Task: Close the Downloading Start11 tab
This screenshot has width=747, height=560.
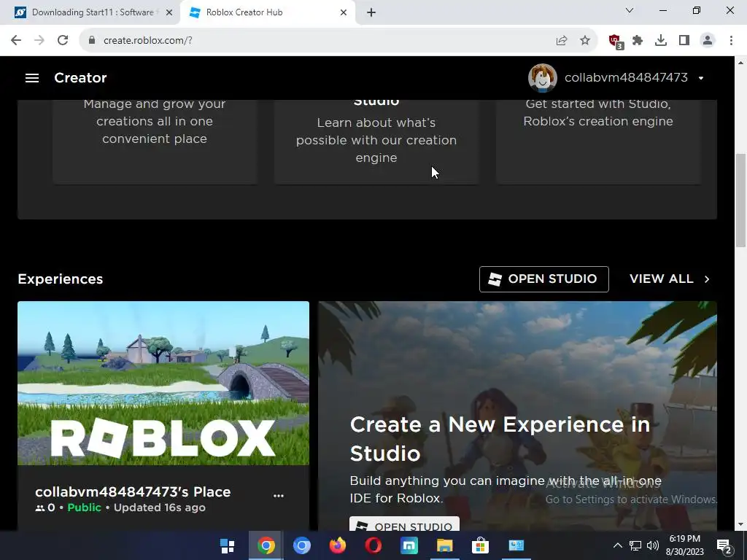Action: click(169, 13)
